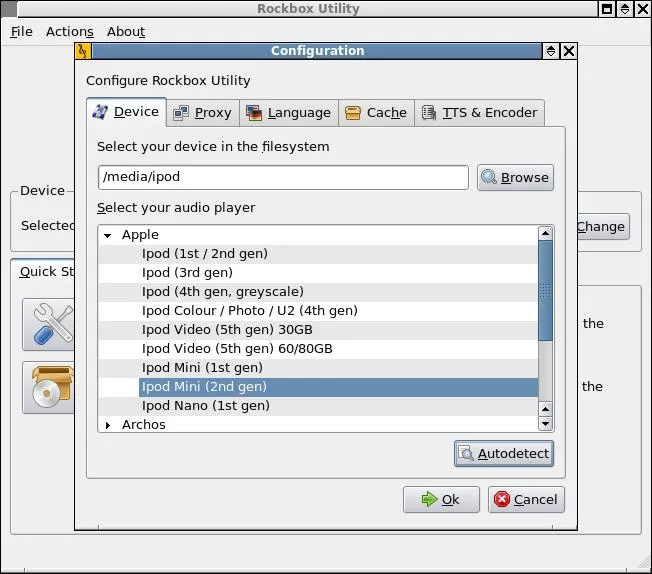652x574 pixels.
Task: Click the Archos group label
Action: (x=143, y=425)
